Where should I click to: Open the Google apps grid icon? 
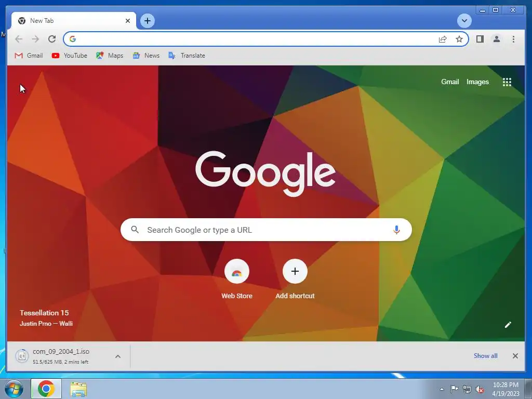(x=507, y=82)
